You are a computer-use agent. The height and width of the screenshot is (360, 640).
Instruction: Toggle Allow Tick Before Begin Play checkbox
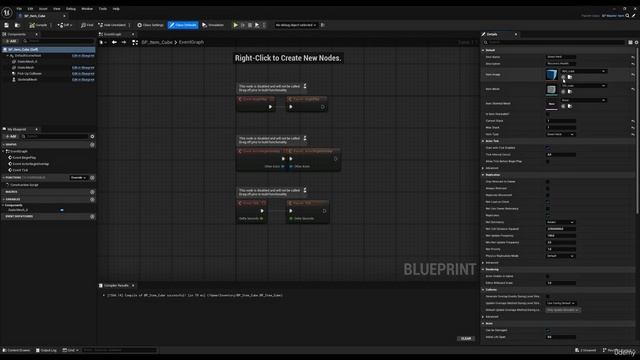(x=548, y=161)
